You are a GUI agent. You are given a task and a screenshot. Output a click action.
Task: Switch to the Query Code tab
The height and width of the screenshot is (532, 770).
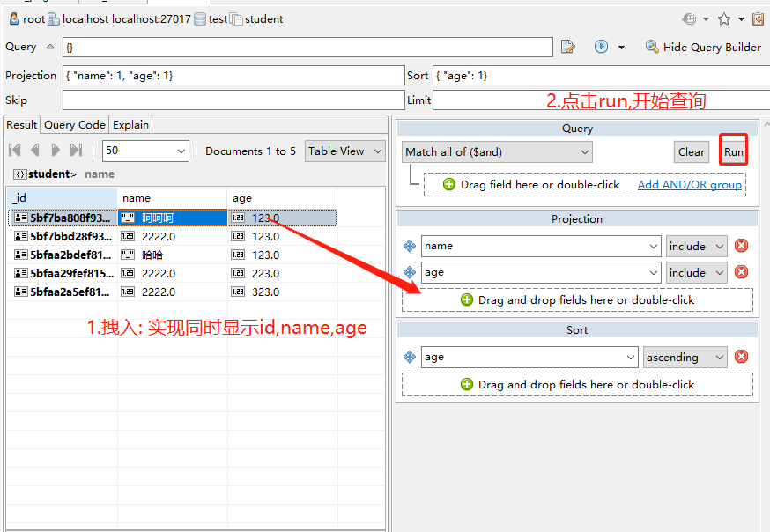(x=74, y=125)
